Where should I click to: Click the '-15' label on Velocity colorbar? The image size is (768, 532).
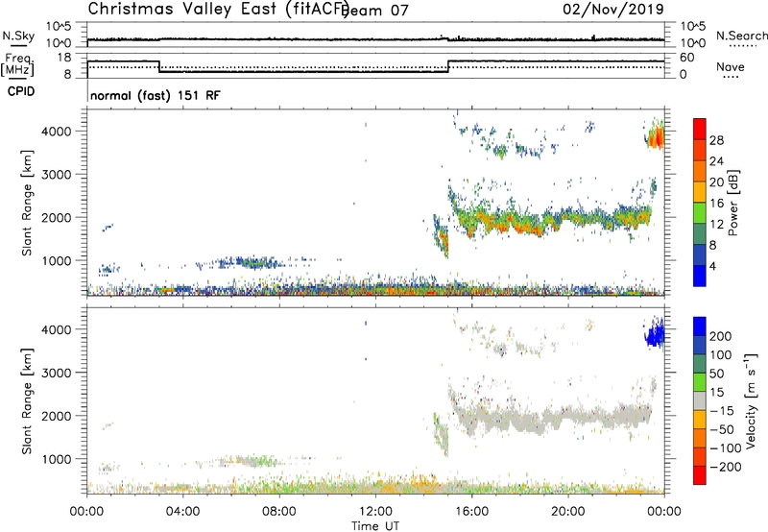tap(722, 410)
